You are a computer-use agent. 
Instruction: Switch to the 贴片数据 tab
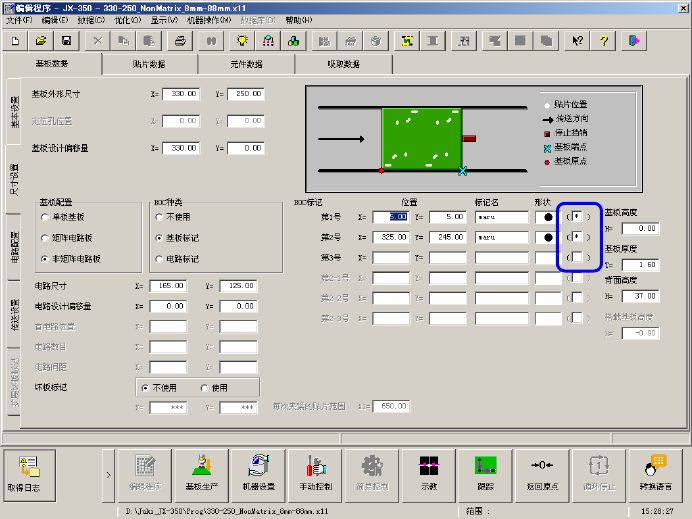point(148,64)
